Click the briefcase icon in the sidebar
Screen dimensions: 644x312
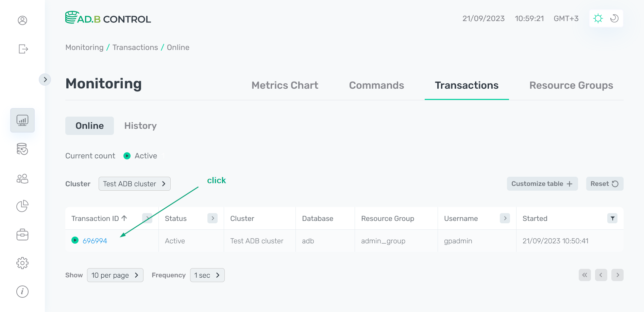22,235
